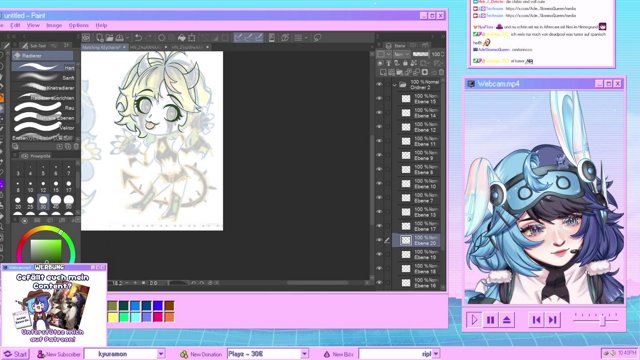
Task: Toggle visibility of layer Ebene 11
Action: 379,141
